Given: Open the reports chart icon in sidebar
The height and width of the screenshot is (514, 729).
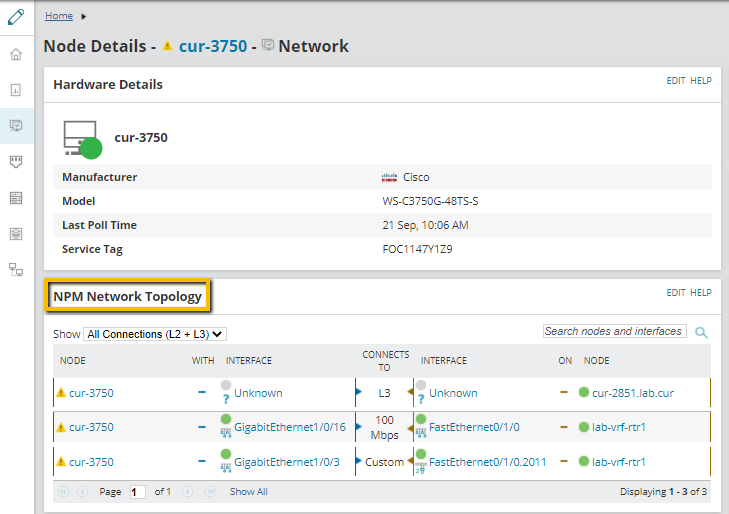Looking at the screenshot, I should tap(16, 90).
